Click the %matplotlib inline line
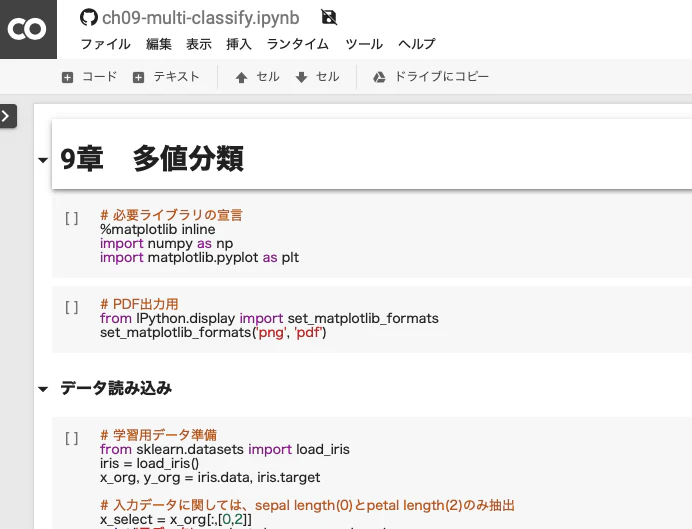The height and width of the screenshot is (529, 692). point(158,229)
